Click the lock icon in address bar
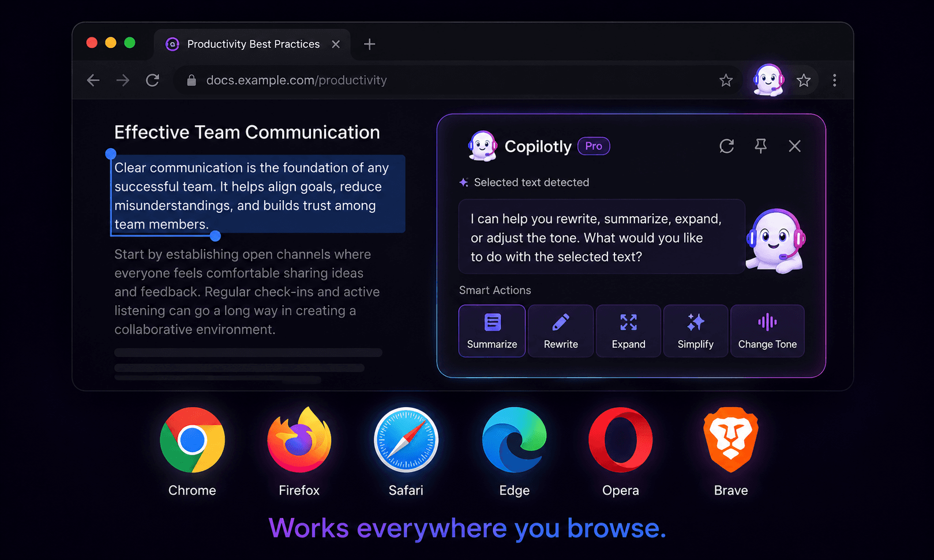 [x=192, y=80]
